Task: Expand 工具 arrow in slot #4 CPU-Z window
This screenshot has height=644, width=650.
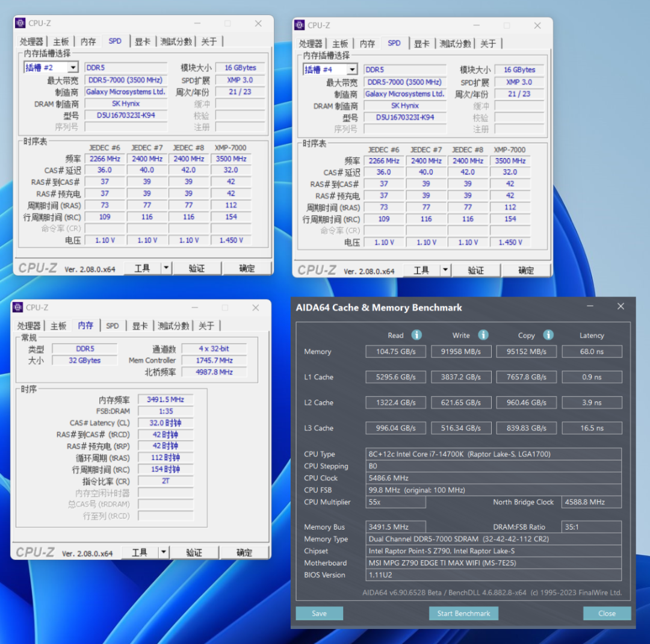Action: pos(445,270)
